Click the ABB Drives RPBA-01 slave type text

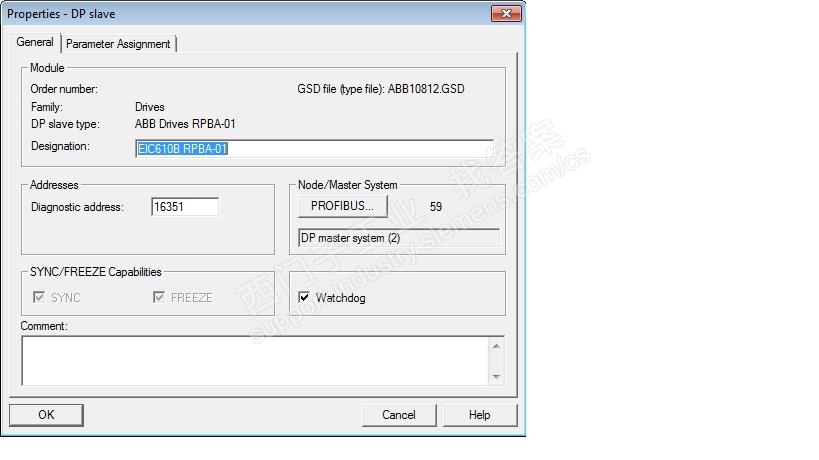click(185, 124)
